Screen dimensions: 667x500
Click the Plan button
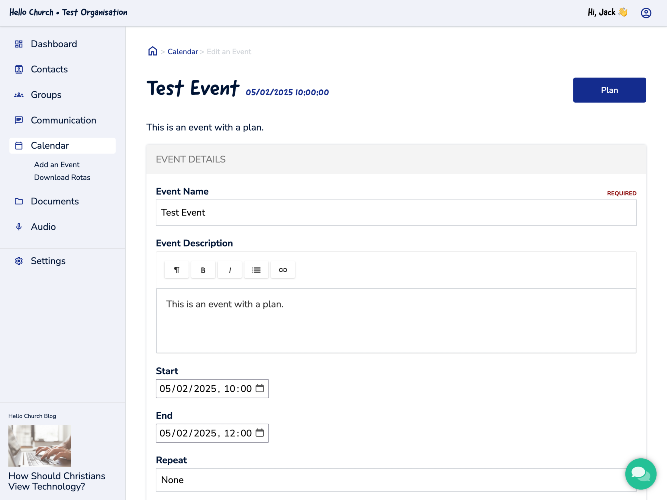(x=609, y=90)
